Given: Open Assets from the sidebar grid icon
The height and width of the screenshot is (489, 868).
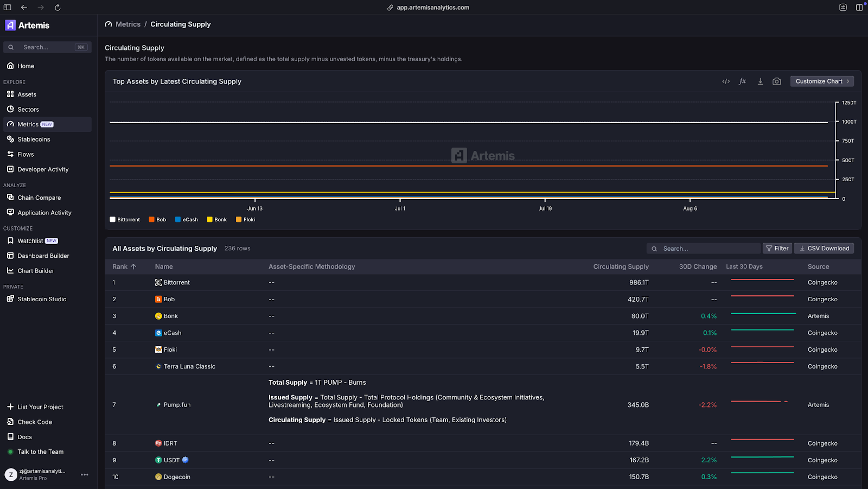Looking at the screenshot, I should point(10,94).
